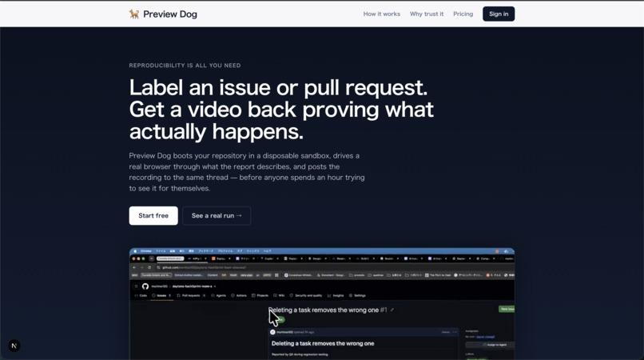Open the Why trust it link

(427, 14)
